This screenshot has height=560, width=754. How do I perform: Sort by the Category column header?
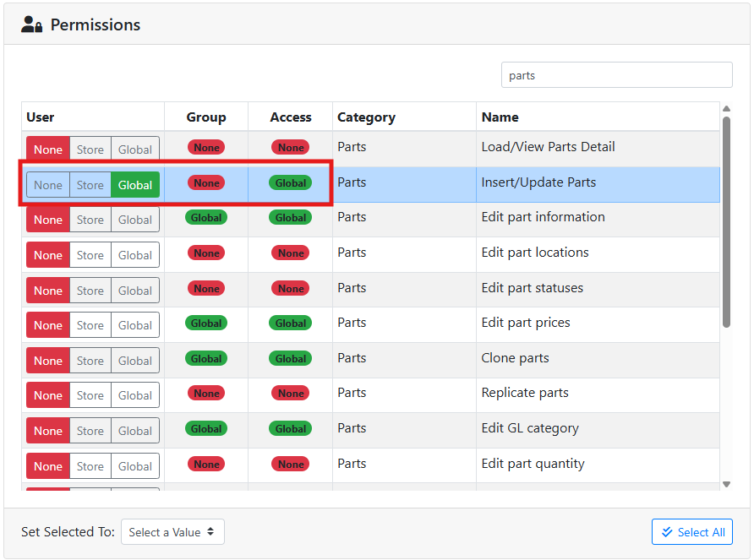click(366, 117)
